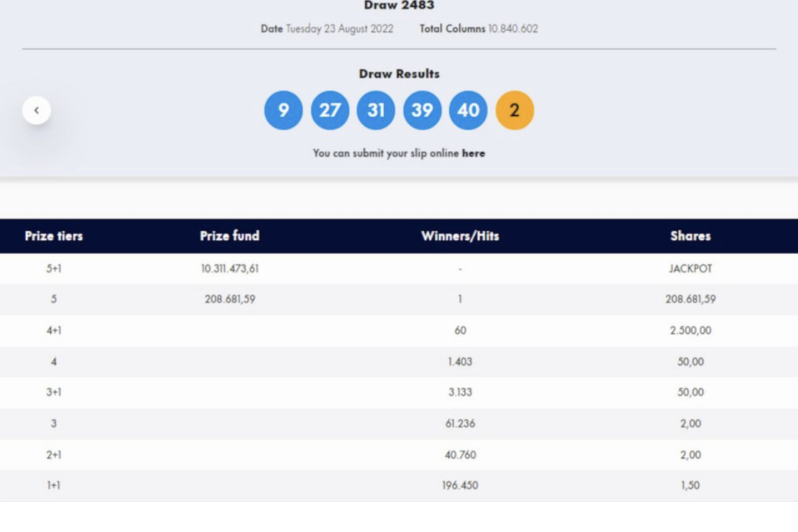The image size is (798, 532).
Task: Click the Prize fund column header
Action: coord(230,236)
